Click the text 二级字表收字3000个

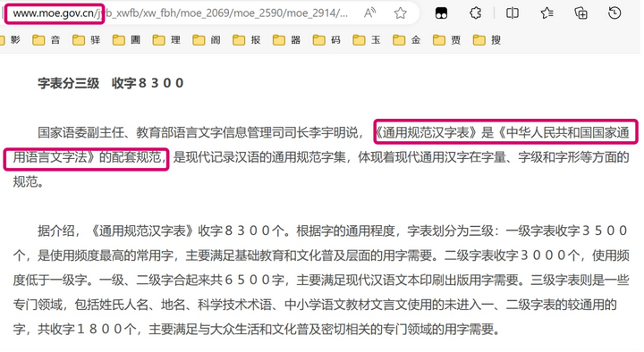(512, 256)
